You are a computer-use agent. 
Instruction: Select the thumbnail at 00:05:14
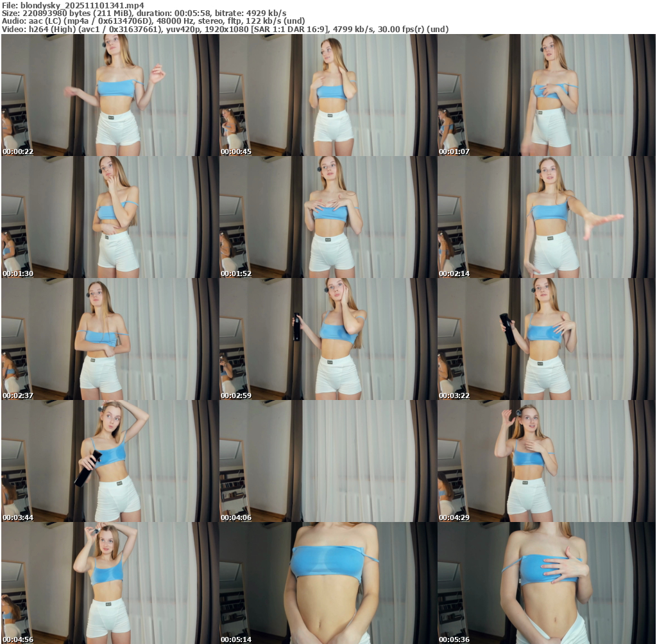[x=328, y=583]
